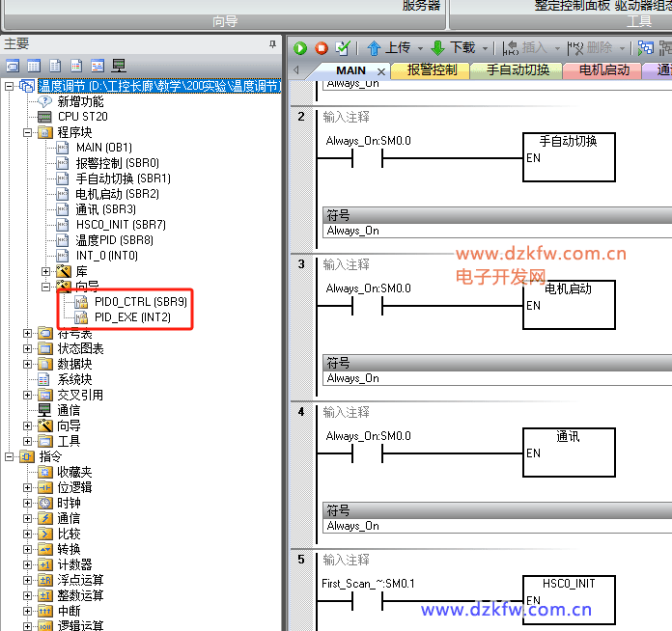The height and width of the screenshot is (631, 672).
Task: Select 温度PID (SBR8) in the program tree
Action: (114, 240)
